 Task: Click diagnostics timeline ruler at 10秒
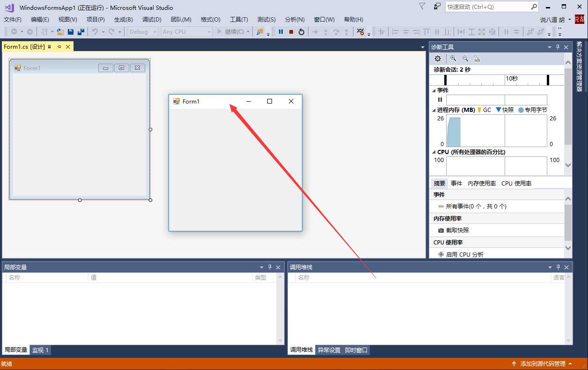pos(512,79)
